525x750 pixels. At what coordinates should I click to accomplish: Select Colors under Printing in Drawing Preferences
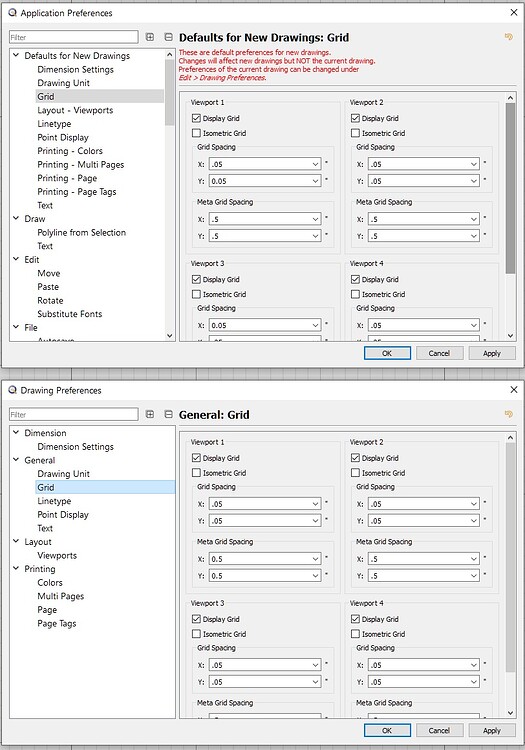click(x=50, y=583)
